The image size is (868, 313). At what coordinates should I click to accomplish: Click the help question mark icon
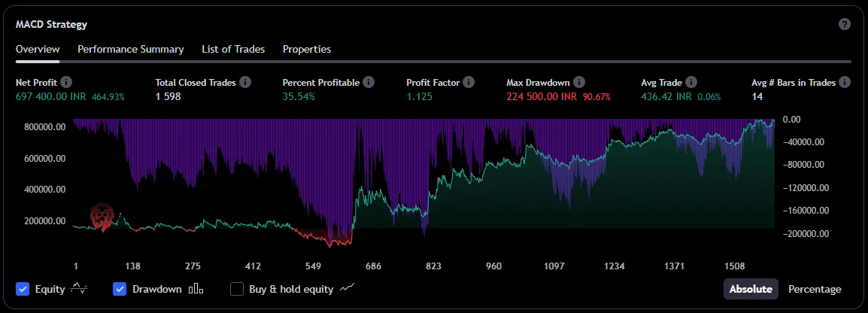845,24
